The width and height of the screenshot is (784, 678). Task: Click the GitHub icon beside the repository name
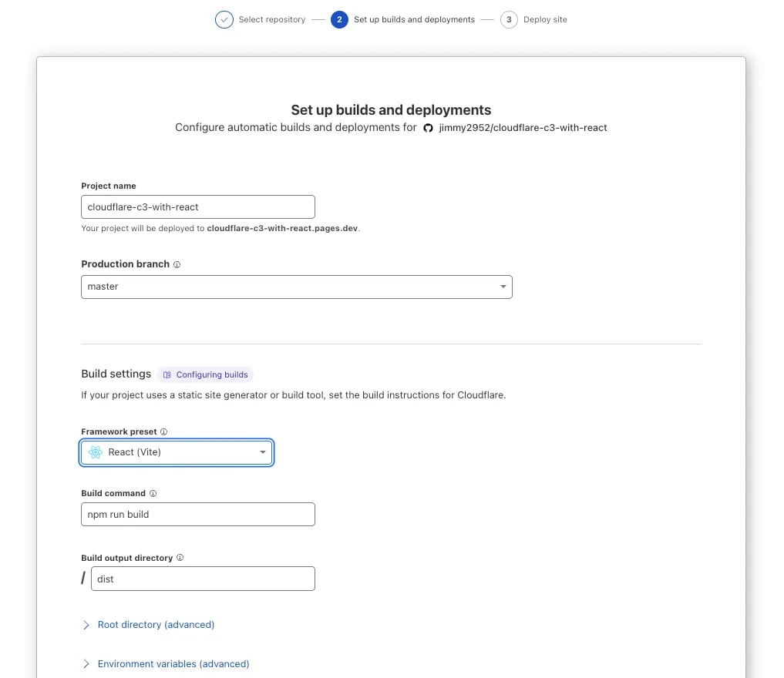[429, 128]
